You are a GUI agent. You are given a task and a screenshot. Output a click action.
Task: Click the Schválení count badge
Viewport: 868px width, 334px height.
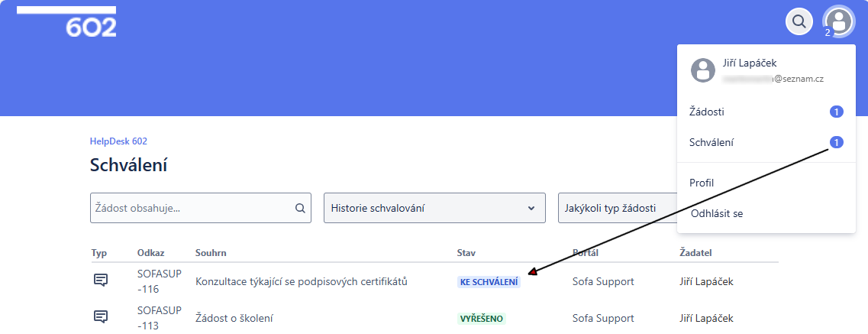(x=836, y=142)
